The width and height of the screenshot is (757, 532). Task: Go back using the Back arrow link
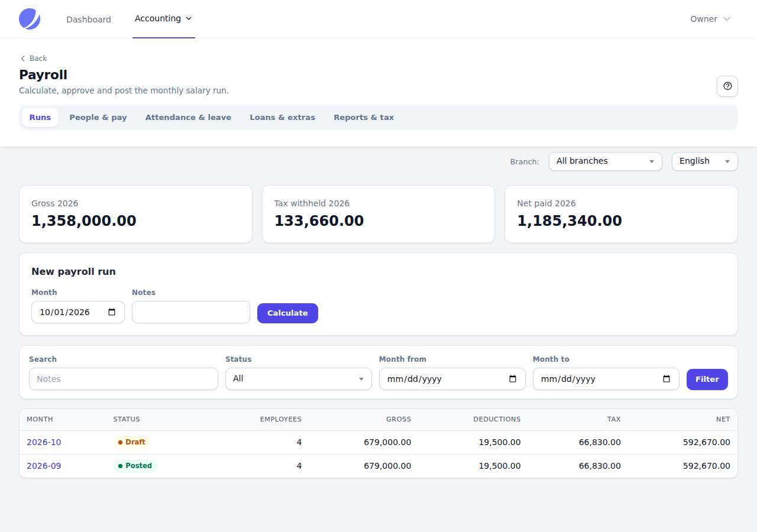coord(33,58)
